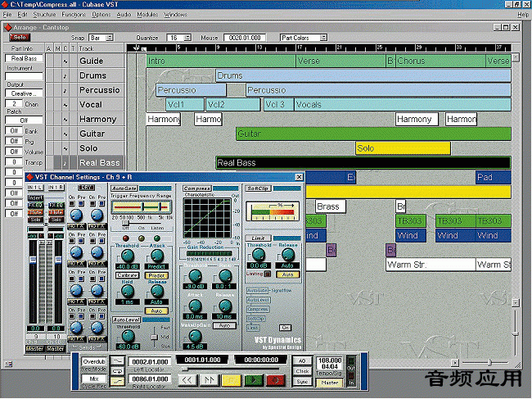The image size is (532, 399).
Task: Click the Cubase icon in Arrange window title
Action: click(7, 27)
